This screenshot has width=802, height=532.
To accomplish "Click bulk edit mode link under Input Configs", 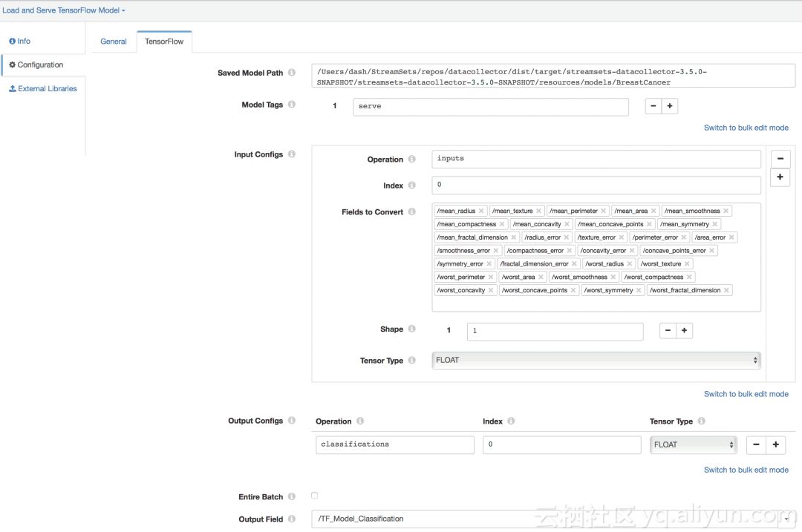I will 746,394.
